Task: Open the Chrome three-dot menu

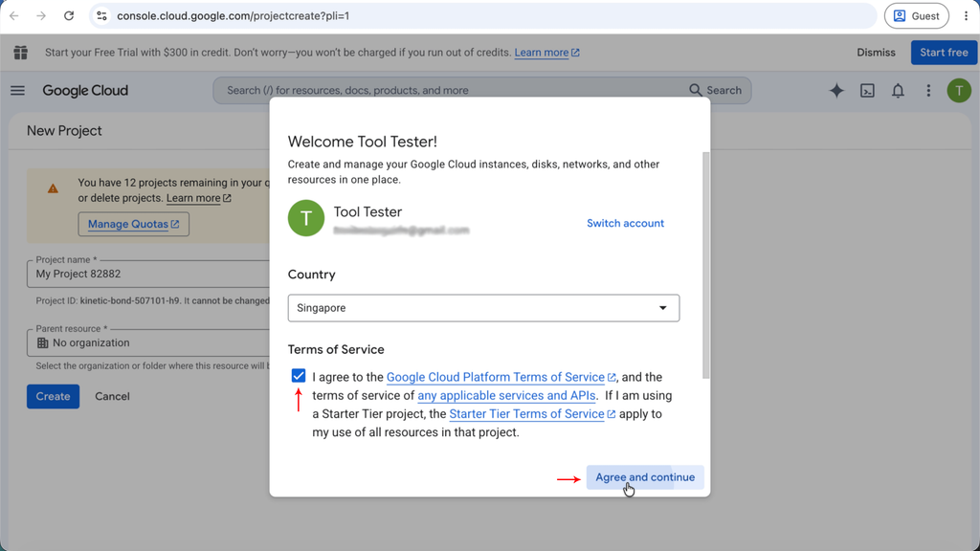Action: (x=966, y=16)
